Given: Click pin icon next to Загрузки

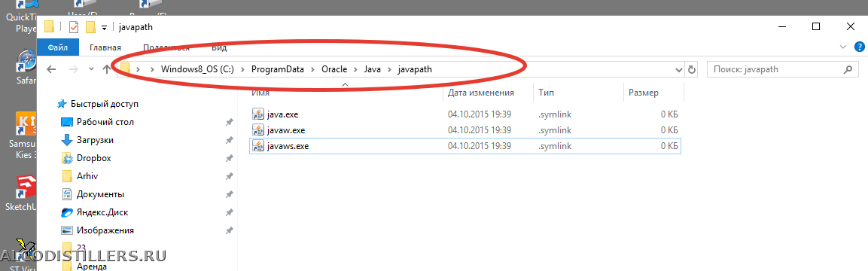Looking at the screenshot, I should [x=229, y=141].
